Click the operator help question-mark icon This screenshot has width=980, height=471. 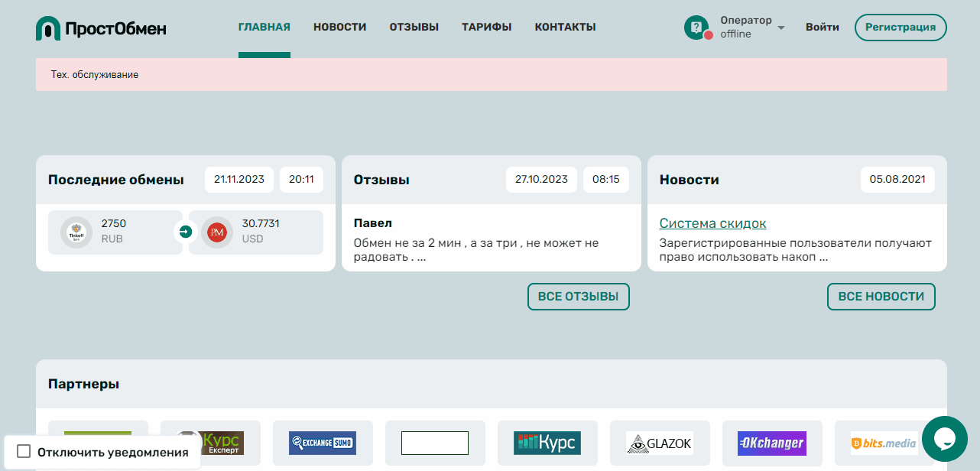pyautogui.click(x=696, y=28)
